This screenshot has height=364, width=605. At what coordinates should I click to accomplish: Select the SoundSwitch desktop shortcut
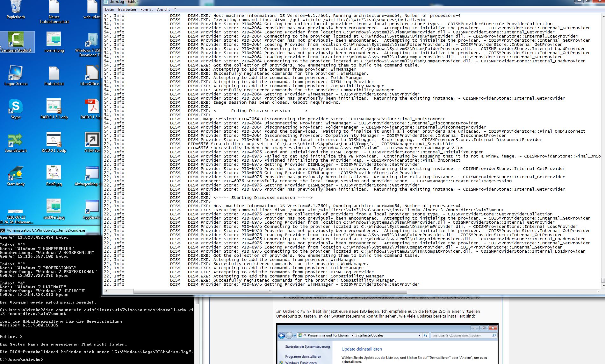16,143
